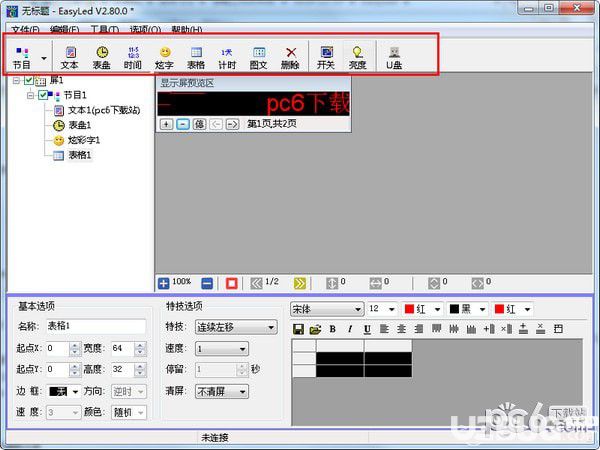Collapse the 节目1 tree node

30,95
